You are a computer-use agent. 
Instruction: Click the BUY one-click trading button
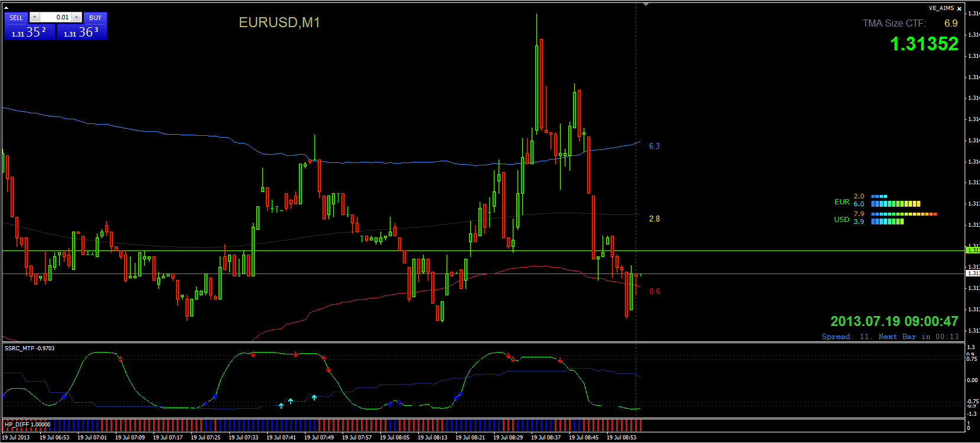[x=95, y=18]
